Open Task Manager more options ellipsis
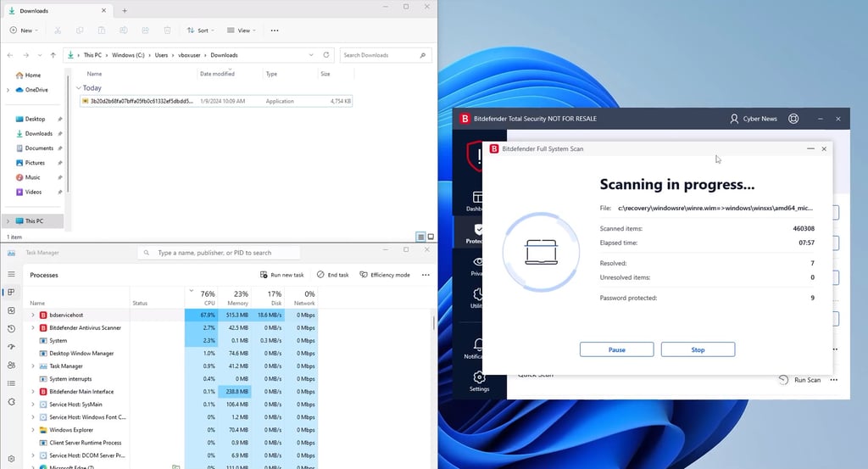Viewport: 868px width, 469px height. [426, 275]
